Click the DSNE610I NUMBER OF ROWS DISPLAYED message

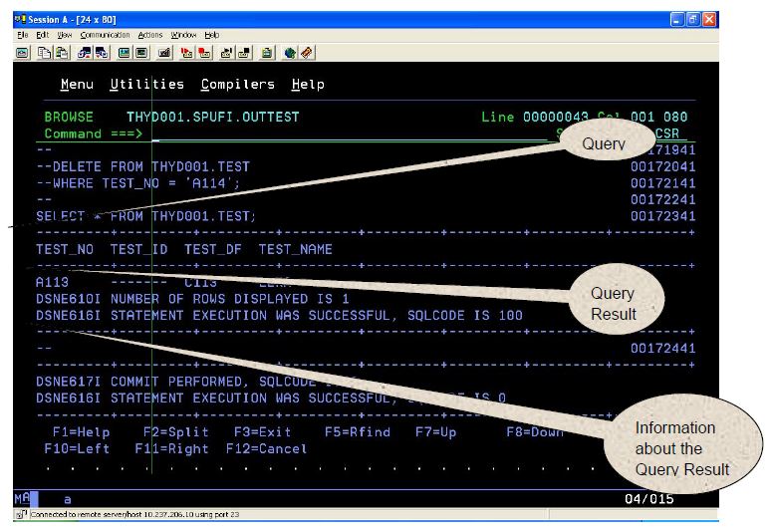[x=192, y=300]
